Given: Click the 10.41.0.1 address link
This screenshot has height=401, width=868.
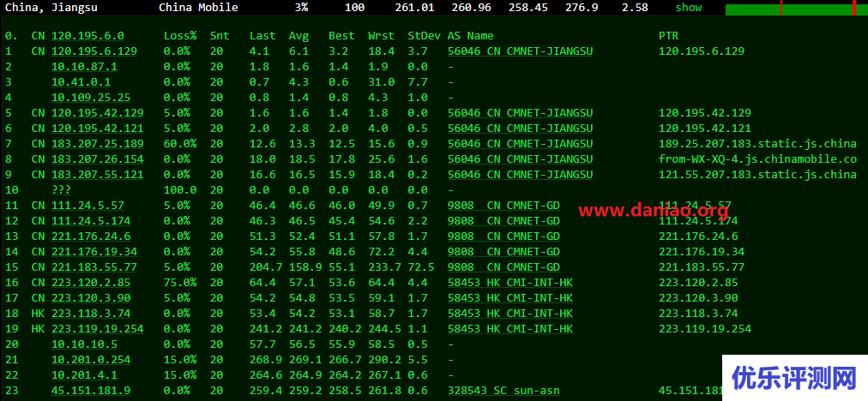Looking at the screenshot, I should [81, 82].
